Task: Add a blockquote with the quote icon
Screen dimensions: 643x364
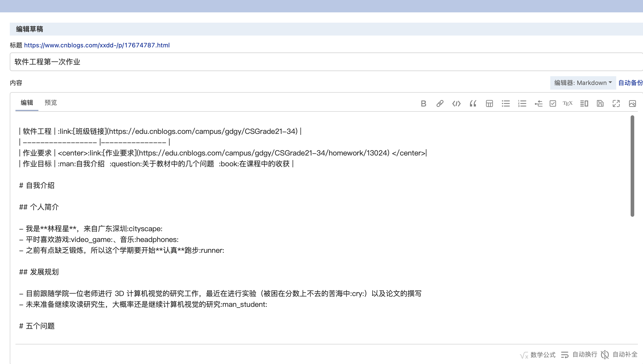Action: point(473,103)
